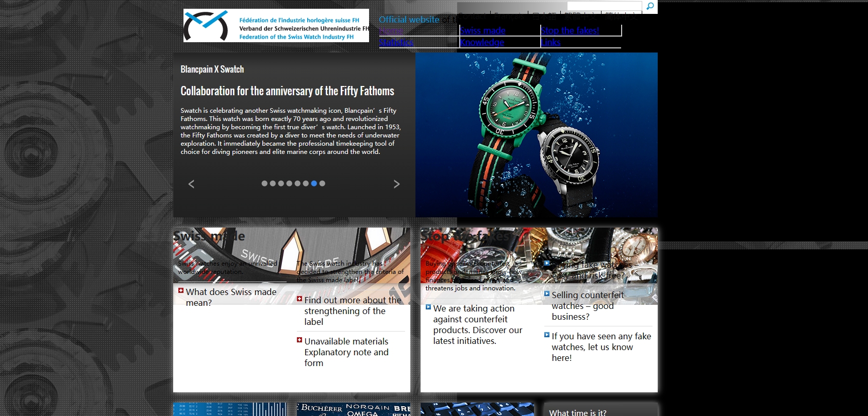Open the Statistics menu item

pyautogui.click(x=396, y=42)
